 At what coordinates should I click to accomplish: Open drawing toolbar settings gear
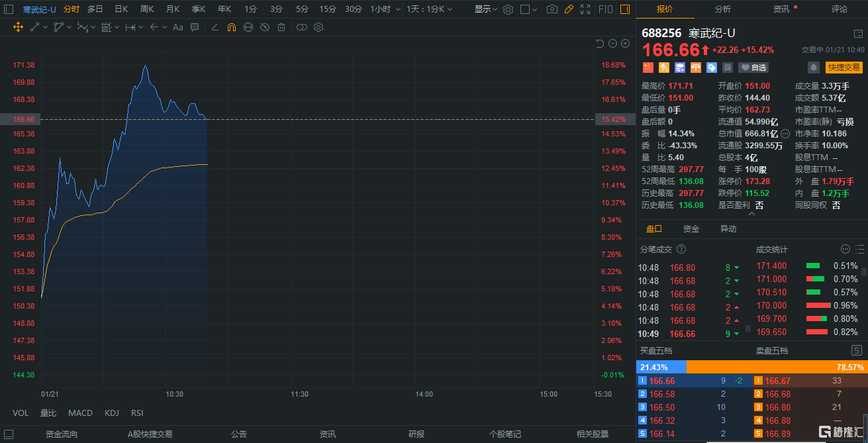(318, 27)
